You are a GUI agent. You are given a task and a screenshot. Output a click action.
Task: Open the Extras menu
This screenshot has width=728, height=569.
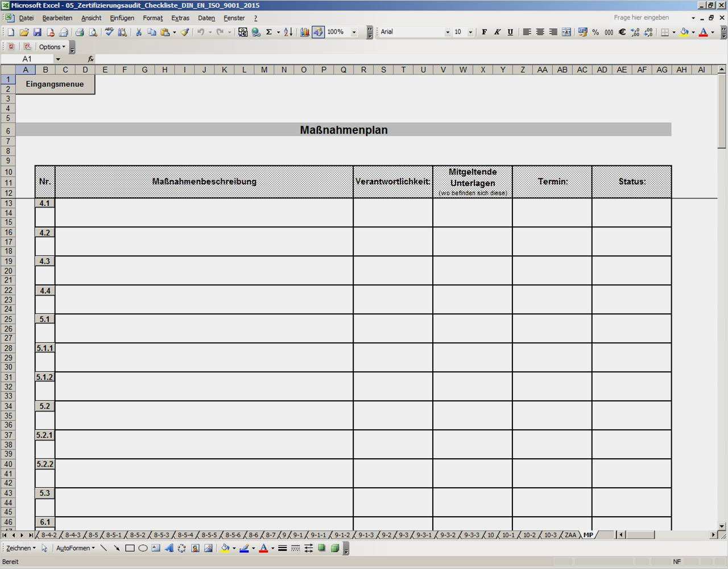click(180, 18)
